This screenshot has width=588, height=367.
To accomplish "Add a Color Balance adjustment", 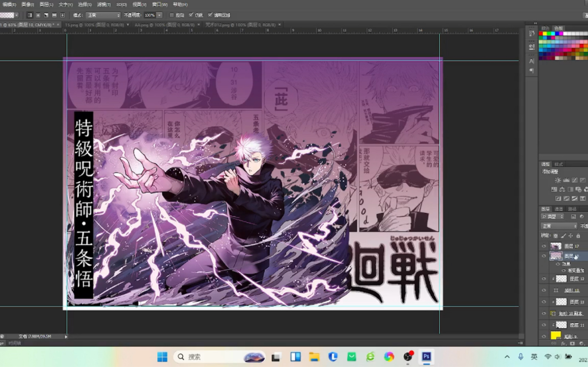I will click(562, 189).
